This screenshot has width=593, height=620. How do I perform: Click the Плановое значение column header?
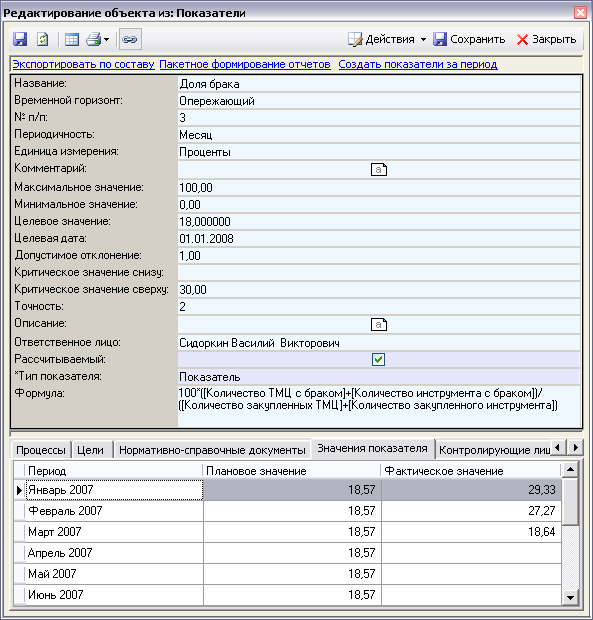pyautogui.click(x=292, y=471)
